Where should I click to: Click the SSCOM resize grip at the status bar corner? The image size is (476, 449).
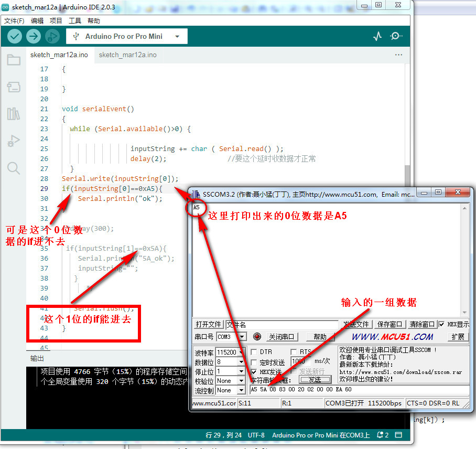tap(466, 404)
